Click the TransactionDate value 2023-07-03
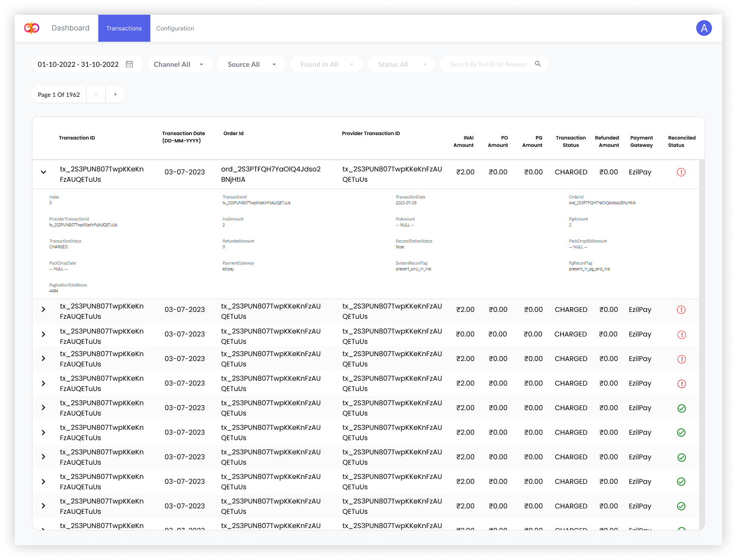Image resolution: width=737 pixels, height=560 pixels. [x=406, y=203]
